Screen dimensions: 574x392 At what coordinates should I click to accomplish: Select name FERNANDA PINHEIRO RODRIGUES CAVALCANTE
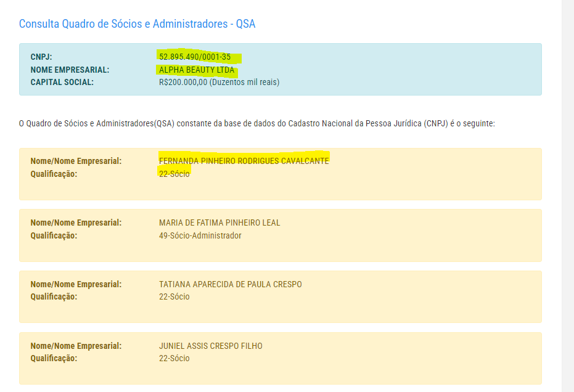coord(244,161)
